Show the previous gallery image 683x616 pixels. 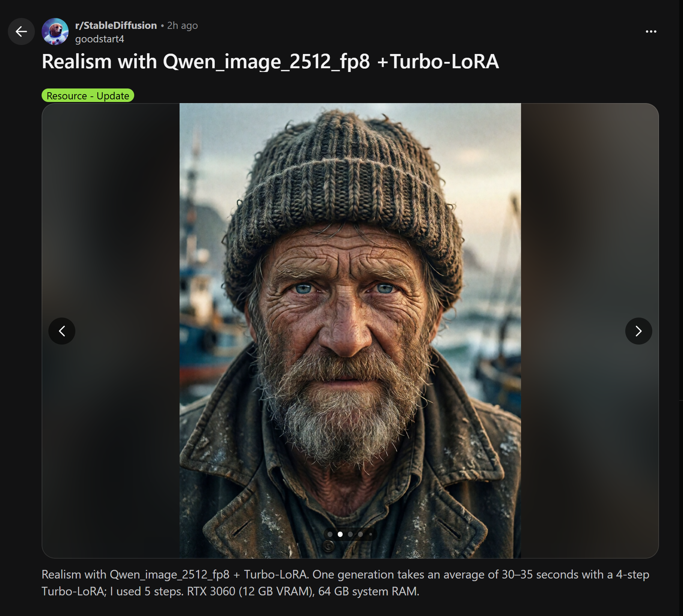(62, 331)
